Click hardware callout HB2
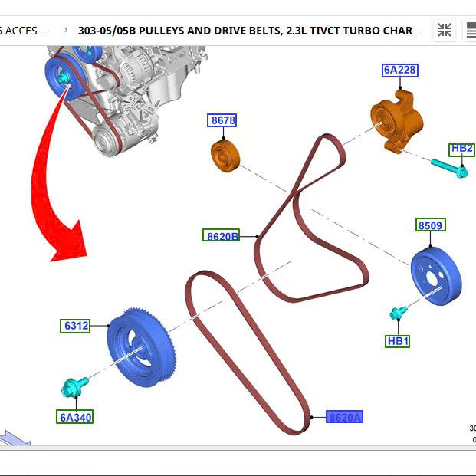 coord(462,149)
